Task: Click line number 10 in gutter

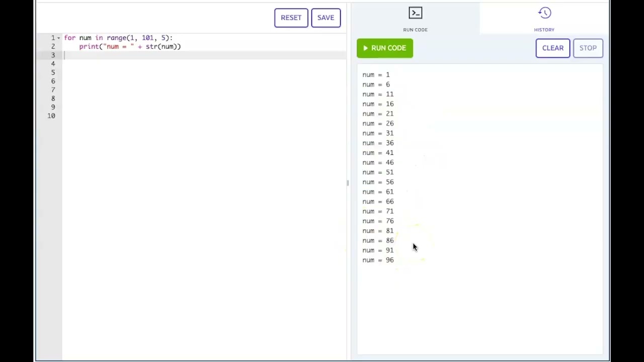Action: click(51, 116)
